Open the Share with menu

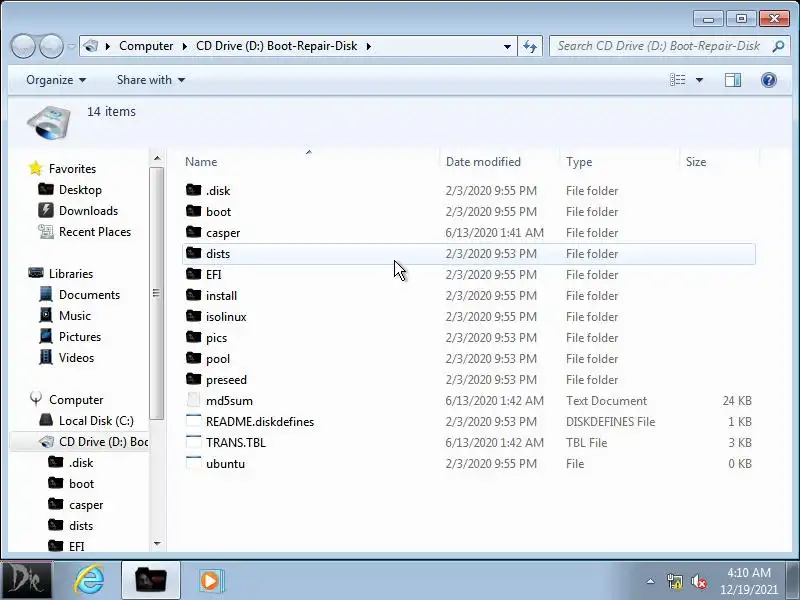(151, 80)
